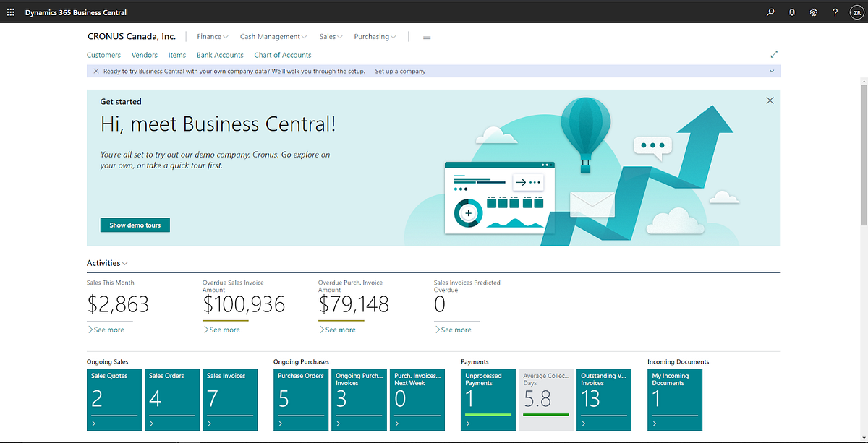The image size is (868, 443).
Task: Collapse the setup notification bar chevron
Action: [x=772, y=71]
